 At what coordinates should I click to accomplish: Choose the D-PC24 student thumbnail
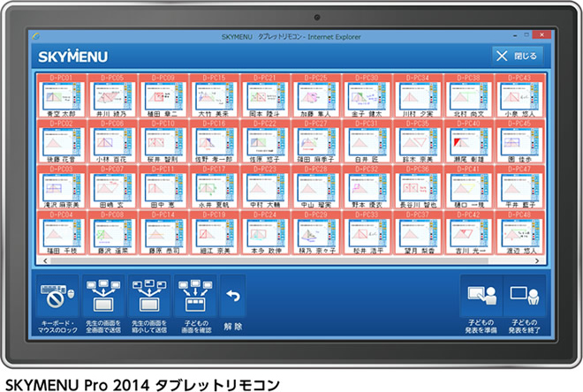tap(265, 232)
